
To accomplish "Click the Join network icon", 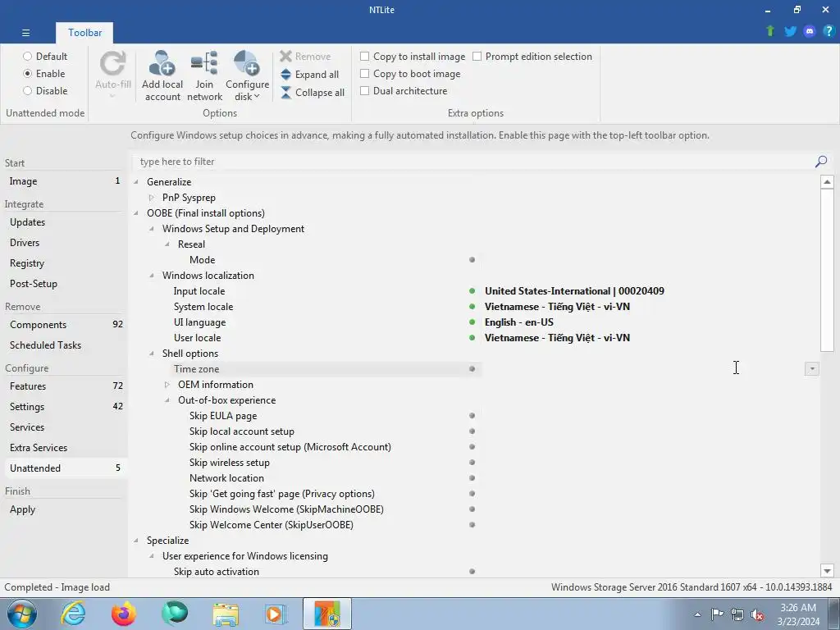I will click(204, 64).
